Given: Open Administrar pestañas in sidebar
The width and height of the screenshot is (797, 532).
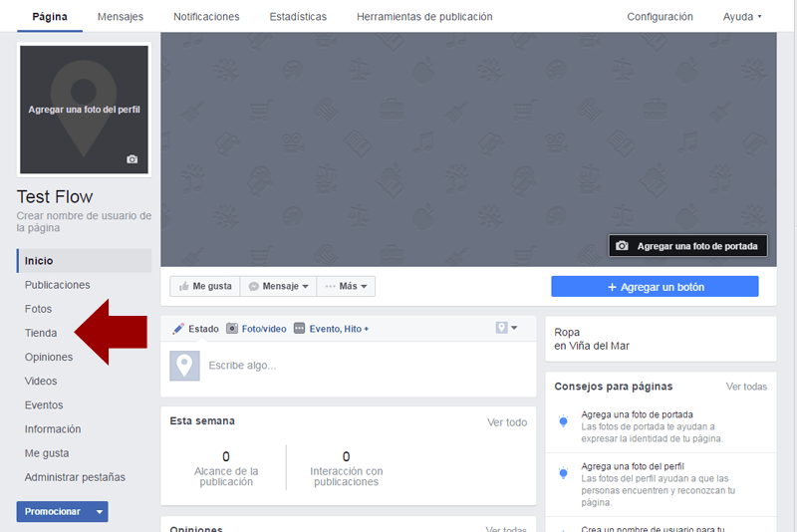Looking at the screenshot, I should click(75, 477).
